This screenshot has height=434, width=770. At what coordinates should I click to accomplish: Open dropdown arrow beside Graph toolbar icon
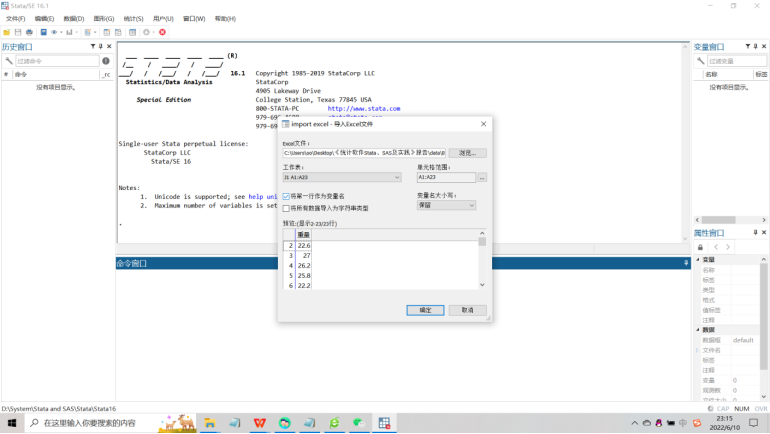point(77,32)
